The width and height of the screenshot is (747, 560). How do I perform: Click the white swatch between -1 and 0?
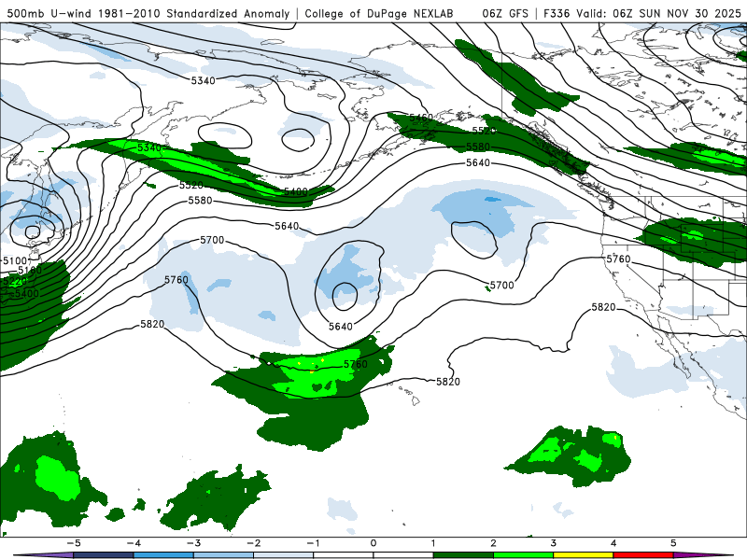[344, 555]
